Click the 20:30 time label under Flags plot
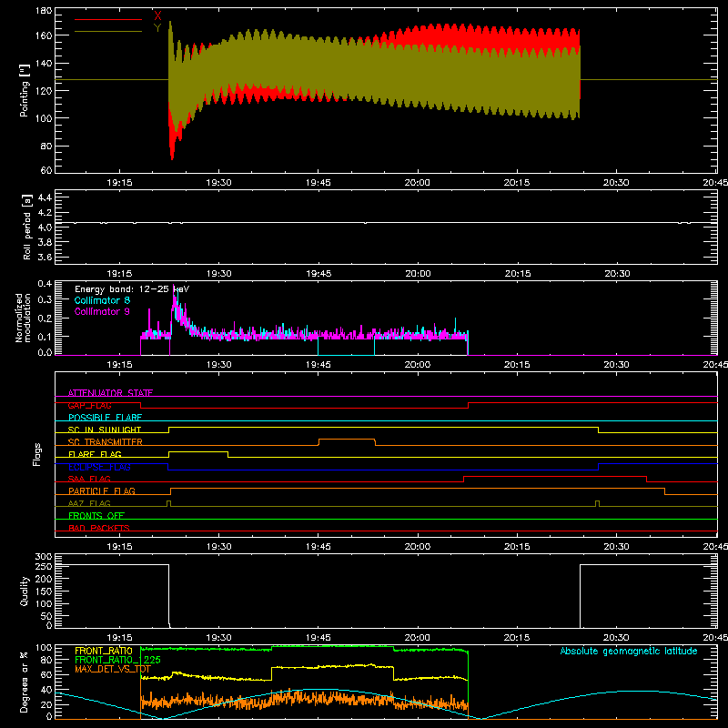This screenshot has height=728, width=728. point(616,547)
